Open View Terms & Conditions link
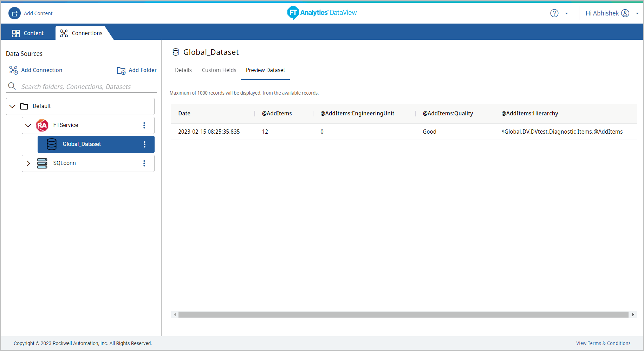Screen dimensions: 644x351 (x=603, y=343)
